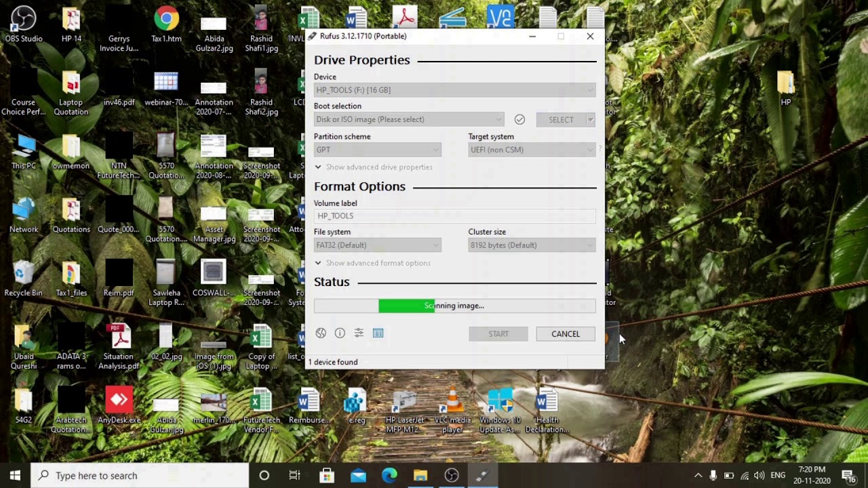Image resolution: width=868 pixels, height=488 pixels.
Task: Open the File system FAT32 dropdown
Action: [x=378, y=245]
